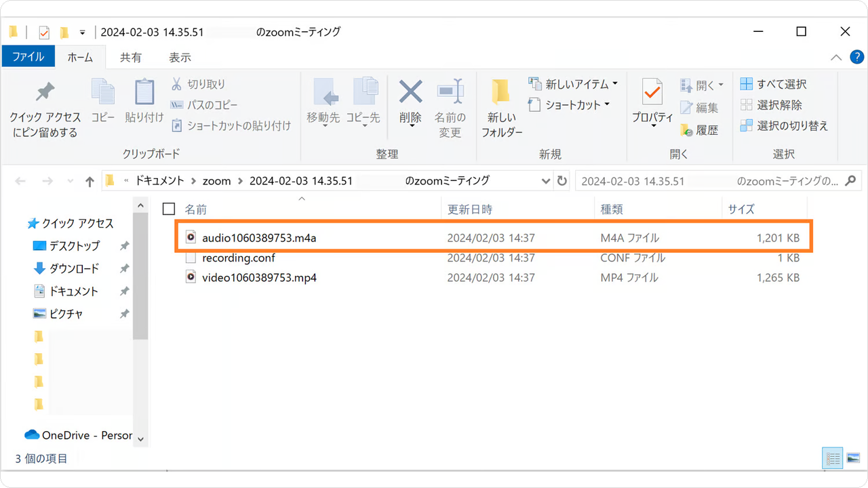This screenshot has height=488, width=868.
Task: Click the Rename ribbon icon
Action: pyautogui.click(x=450, y=108)
